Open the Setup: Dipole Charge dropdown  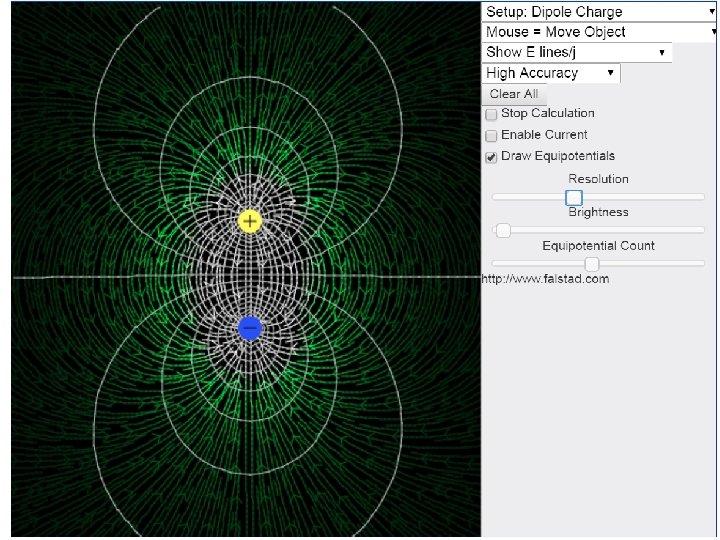pyautogui.click(x=599, y=12)
